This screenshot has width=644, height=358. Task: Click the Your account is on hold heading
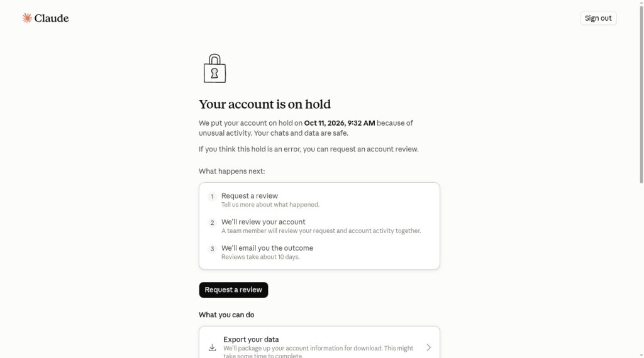pos(265,104)
